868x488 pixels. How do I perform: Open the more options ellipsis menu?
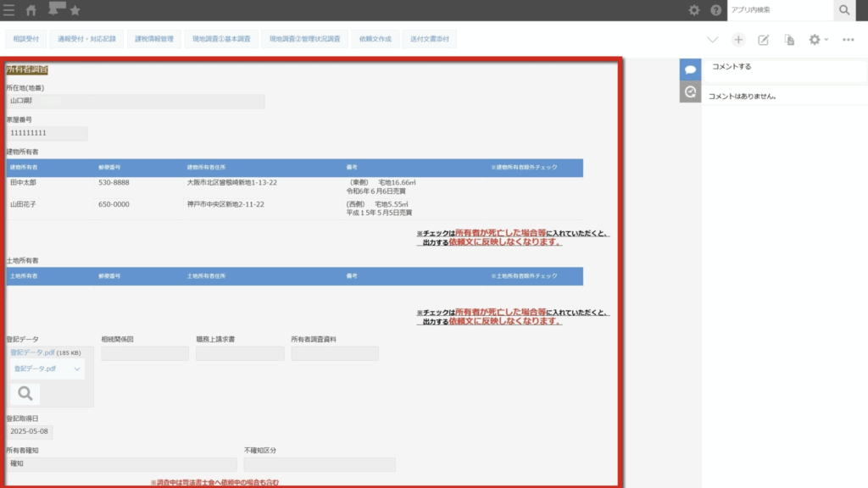(x=848, y=40)
